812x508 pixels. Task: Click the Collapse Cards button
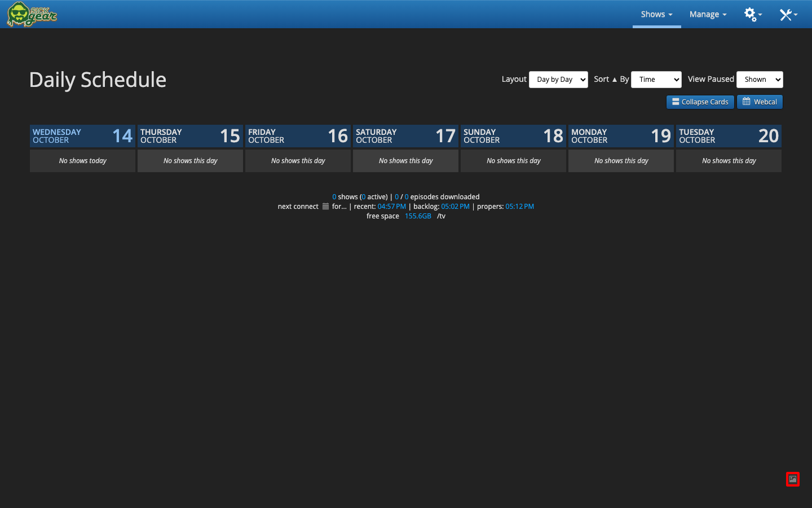tap(700, 102)
